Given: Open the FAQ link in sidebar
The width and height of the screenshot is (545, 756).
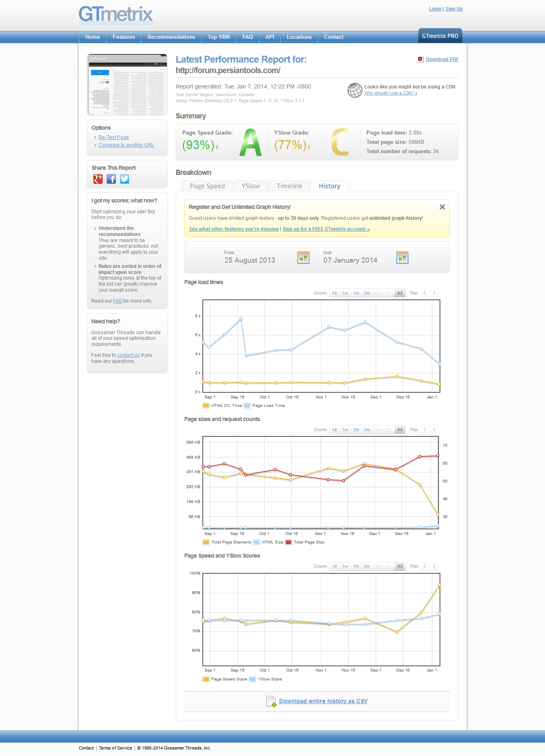Looking at the screenshot, I should (118, 301).
